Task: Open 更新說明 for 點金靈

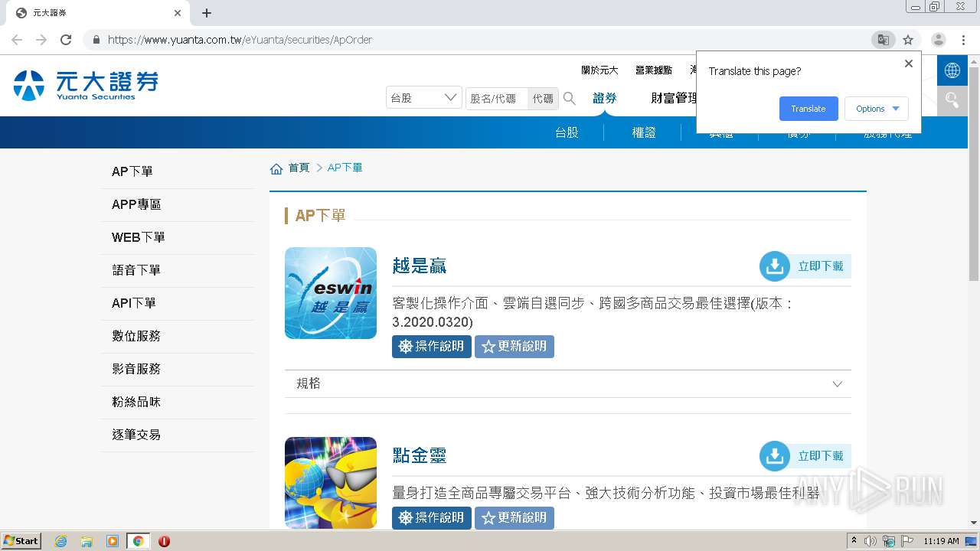Action: click(514, 518)
